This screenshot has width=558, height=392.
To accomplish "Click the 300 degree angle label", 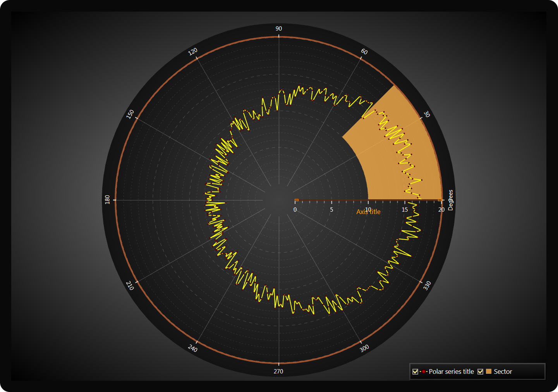I will tap(364, 348).
